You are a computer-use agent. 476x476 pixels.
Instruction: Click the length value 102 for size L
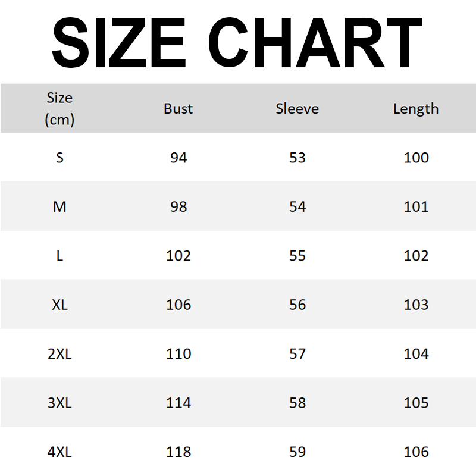coord(416,256)
